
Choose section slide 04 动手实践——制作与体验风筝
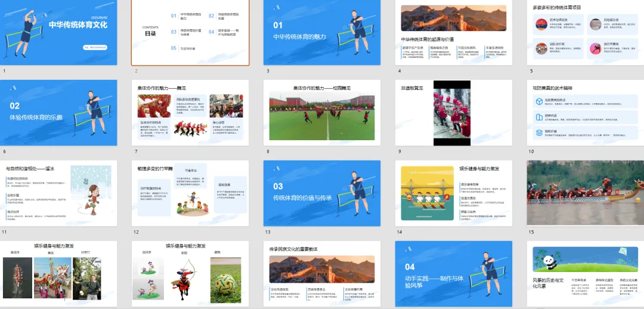454,274
